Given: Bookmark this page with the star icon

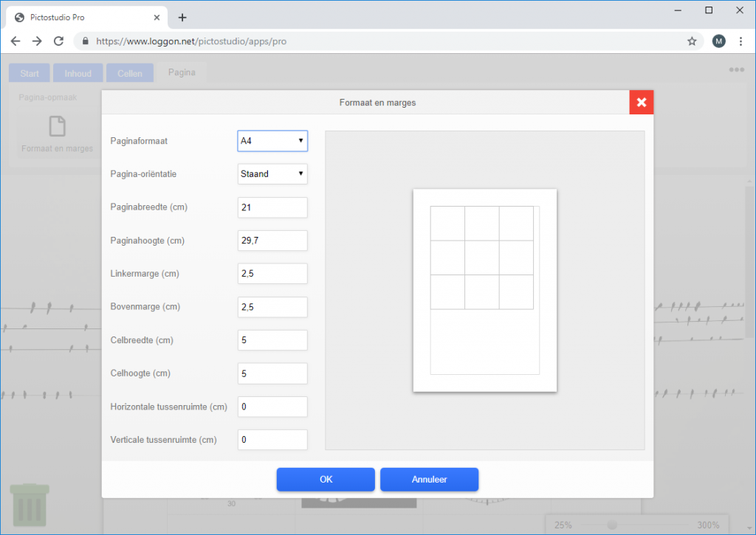Looking at the screenshot, I should pos(692,41).
